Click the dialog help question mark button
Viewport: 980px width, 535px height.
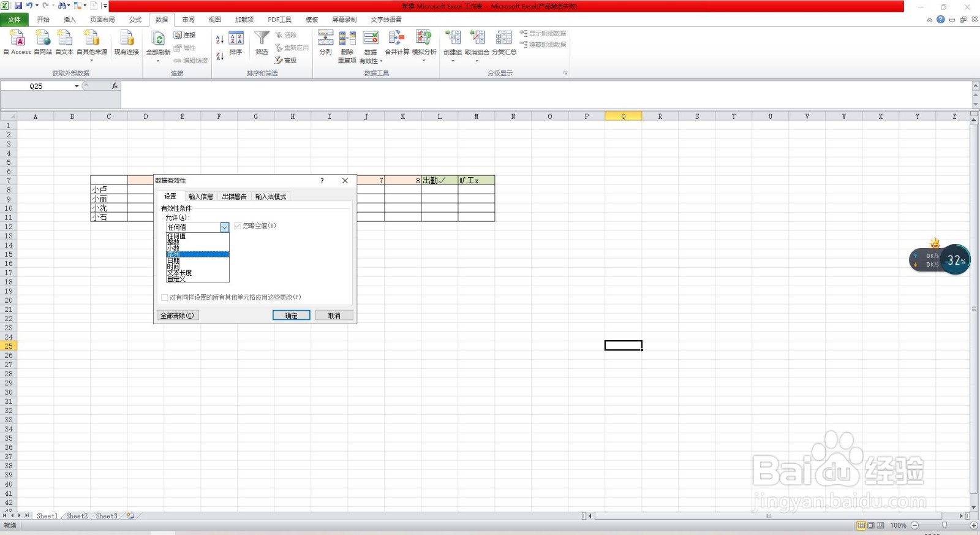322,181
